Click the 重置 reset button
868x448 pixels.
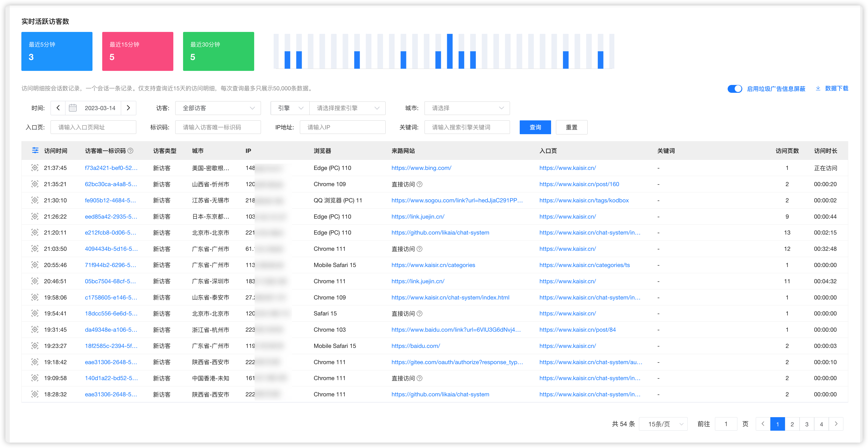click(571, 127)
